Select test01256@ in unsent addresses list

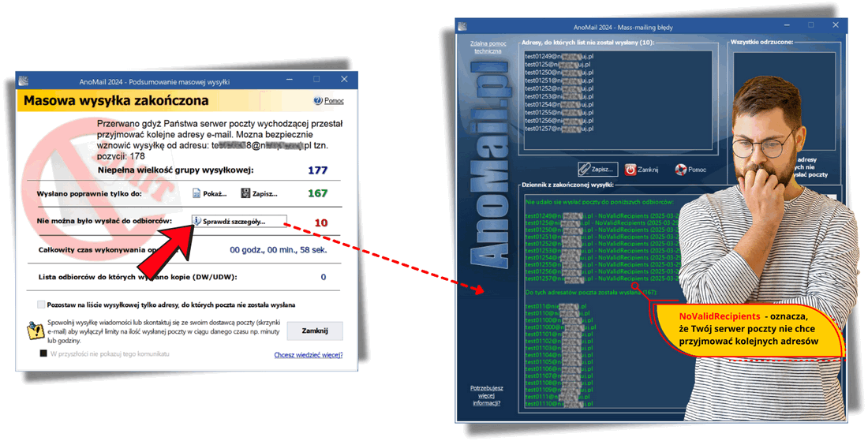[559, 121]
